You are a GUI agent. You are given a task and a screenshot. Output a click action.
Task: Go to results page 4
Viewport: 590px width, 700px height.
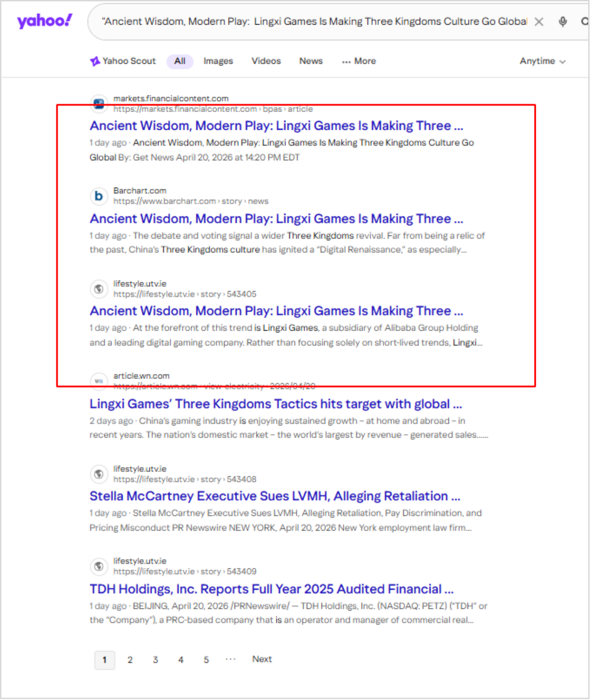point(181,660)
